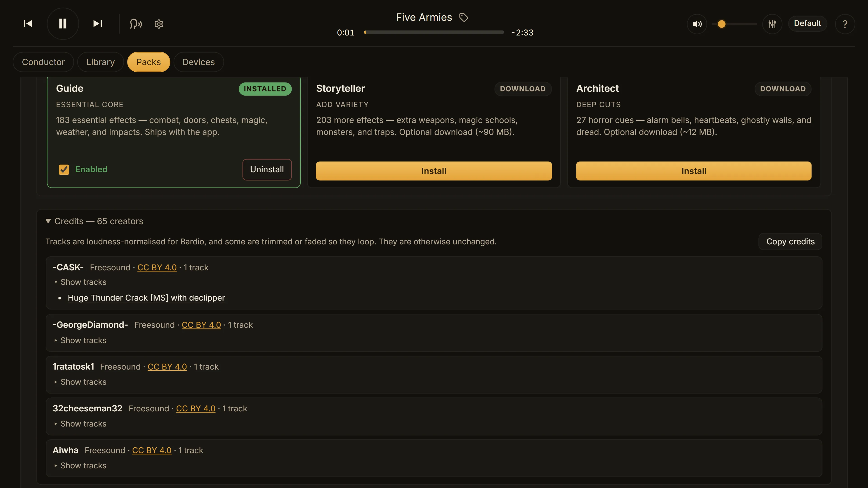Collapse the Credits — 65 creators section
This screenshot has width=868, height=488.
click(94, 221)
